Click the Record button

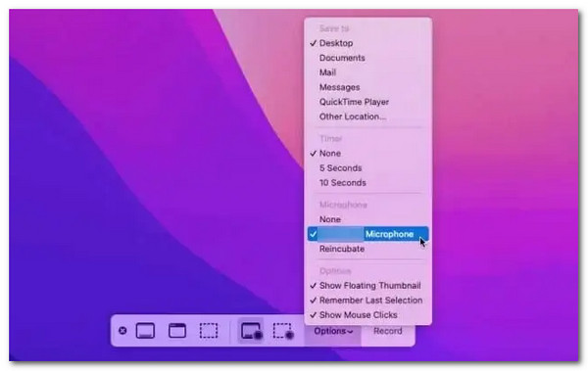pos(388,331)
